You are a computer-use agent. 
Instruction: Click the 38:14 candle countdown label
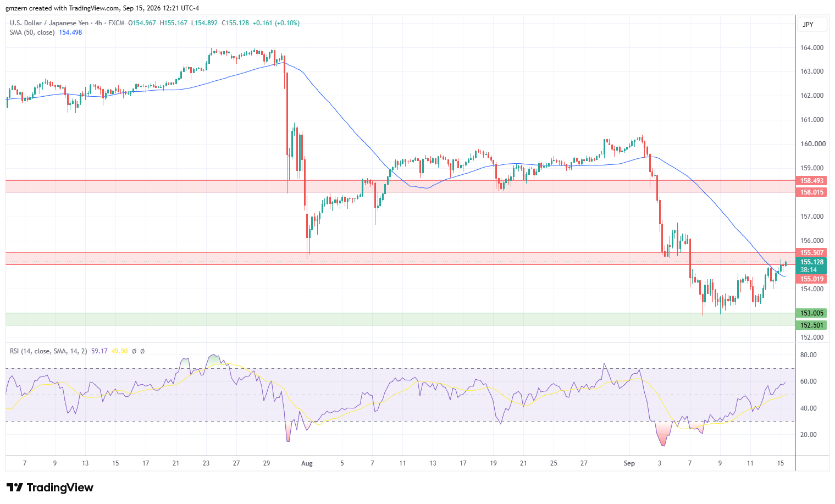tap(809, 270)
